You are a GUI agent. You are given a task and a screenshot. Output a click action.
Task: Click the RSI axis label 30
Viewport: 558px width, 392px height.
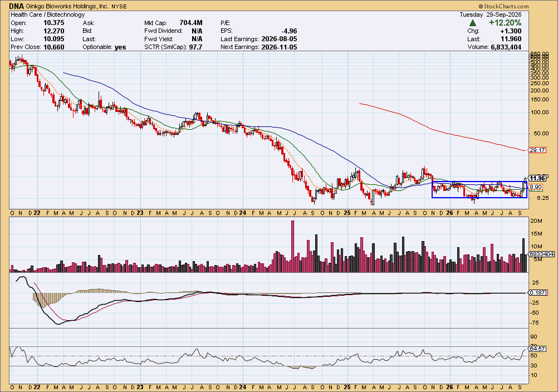534,366
